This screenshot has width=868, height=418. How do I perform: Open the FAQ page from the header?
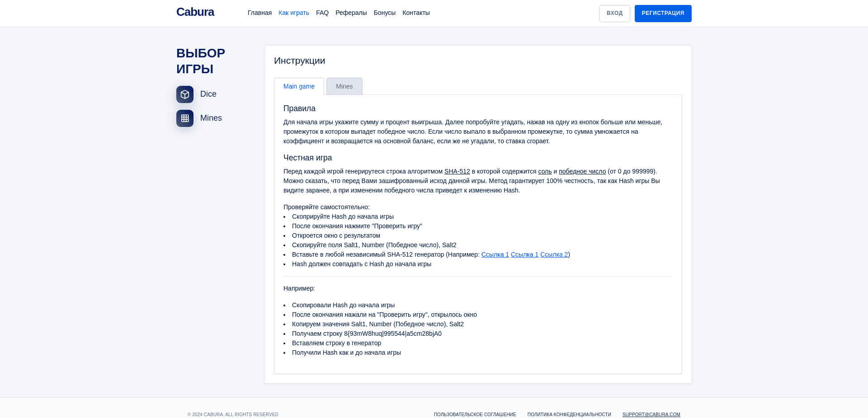(x=322, y=13)
